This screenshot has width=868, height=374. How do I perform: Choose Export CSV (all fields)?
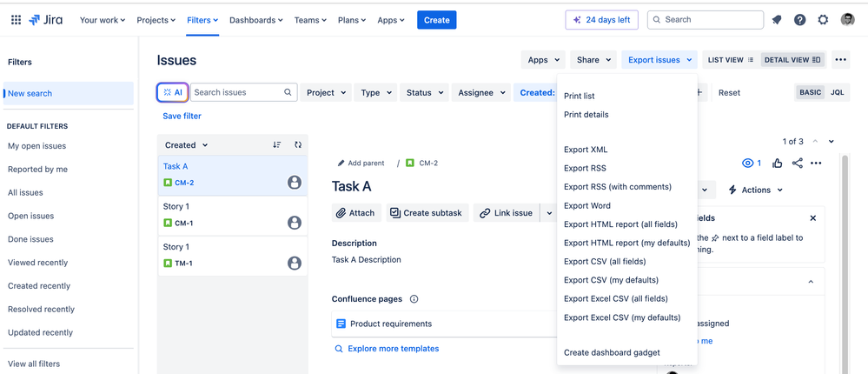[605, 262]
